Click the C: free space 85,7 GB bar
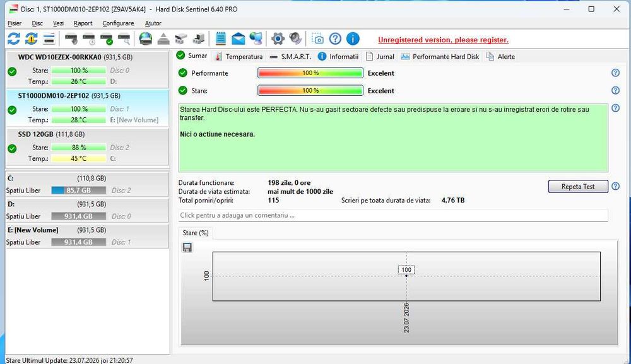 (78, 191)
